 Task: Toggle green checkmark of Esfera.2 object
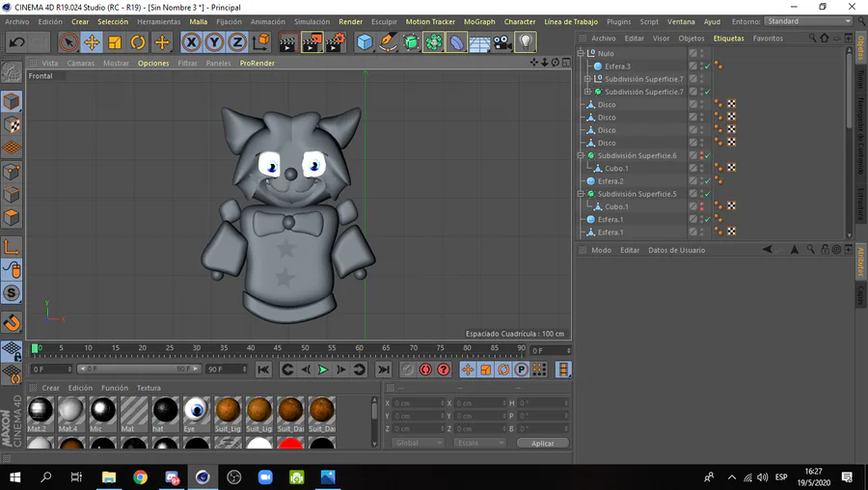[707, 181]
